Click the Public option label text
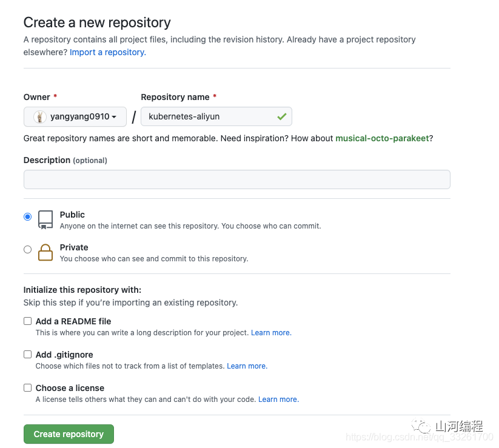 pos(72,215)
